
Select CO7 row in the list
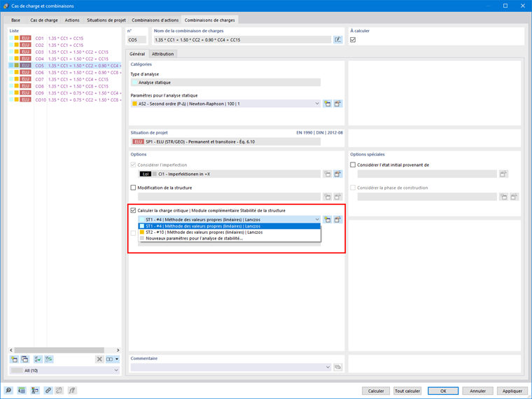(x=64, y=79)
